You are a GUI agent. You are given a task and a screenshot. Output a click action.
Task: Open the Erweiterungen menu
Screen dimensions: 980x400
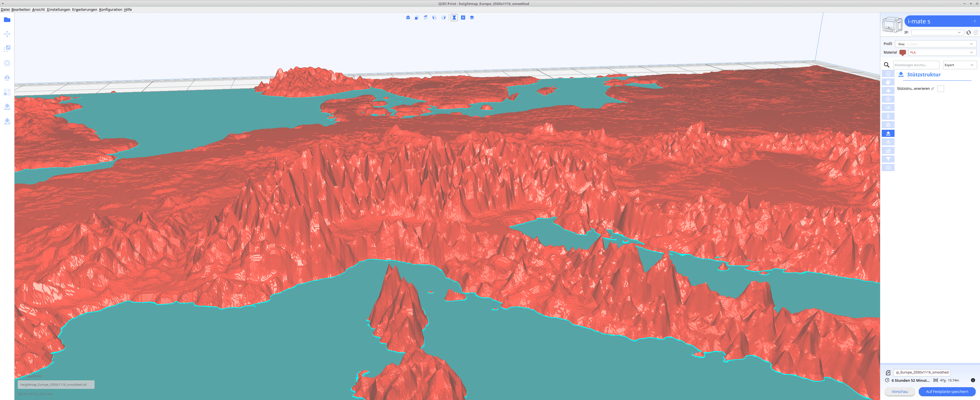pos(84,9)
